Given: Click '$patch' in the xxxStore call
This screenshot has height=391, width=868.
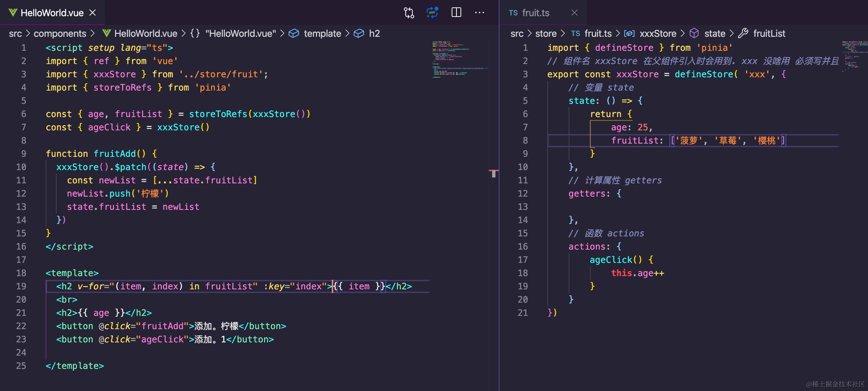Looking at the screenshot, I should 131,167.
